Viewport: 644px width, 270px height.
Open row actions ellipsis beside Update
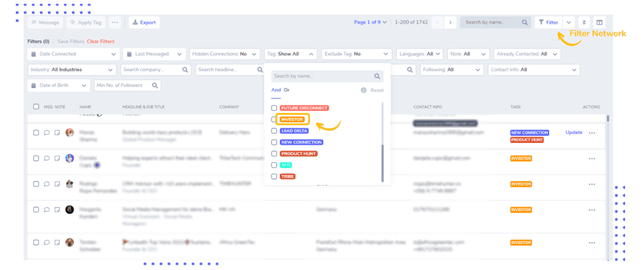(592, 133)
